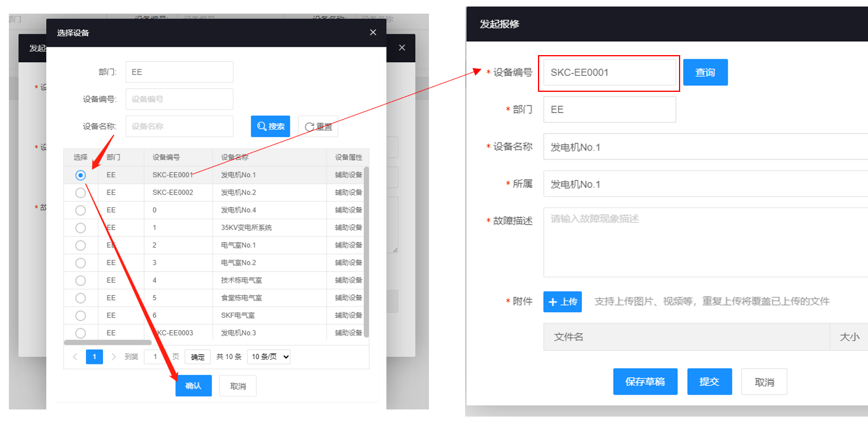The height and width of the screenshot is (432, 868).
Task: Click the 选择 column header
Action: 81,157
